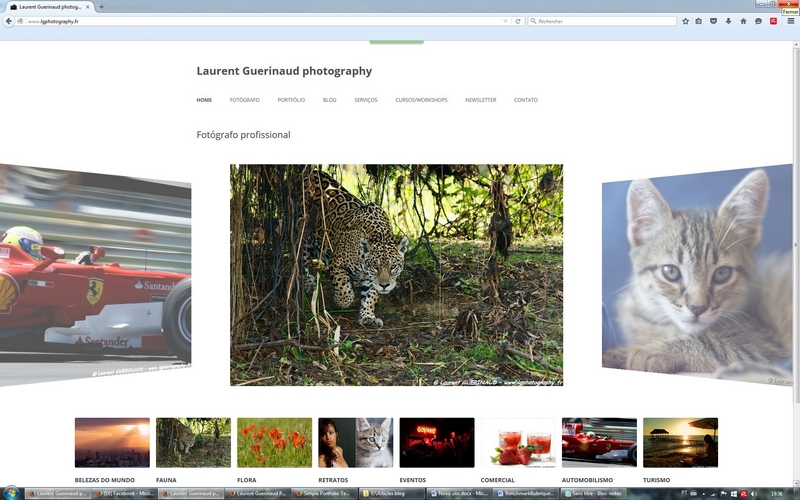The image size is (800, 500).
Task: Close the Laurent Guerinaud photography tab
Action: click(x=88, y=7)
